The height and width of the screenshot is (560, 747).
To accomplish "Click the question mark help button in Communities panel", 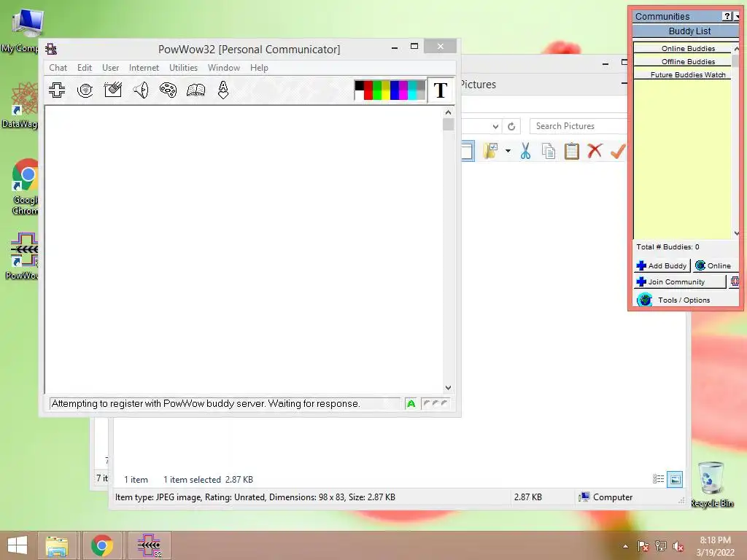I will (727, 16).
